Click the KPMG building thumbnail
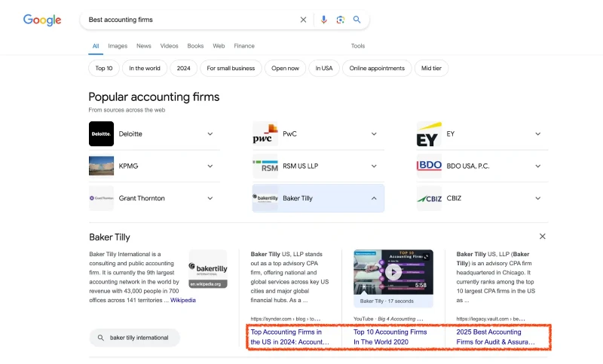Image resolution: width=603 pixels, height=364 pixels. [101, 166]
